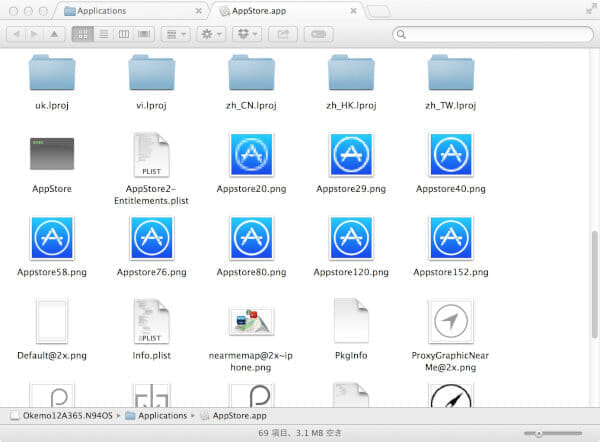
Task: Open the Dropbox toolbar menu
Action: click(x=247, y=34)
